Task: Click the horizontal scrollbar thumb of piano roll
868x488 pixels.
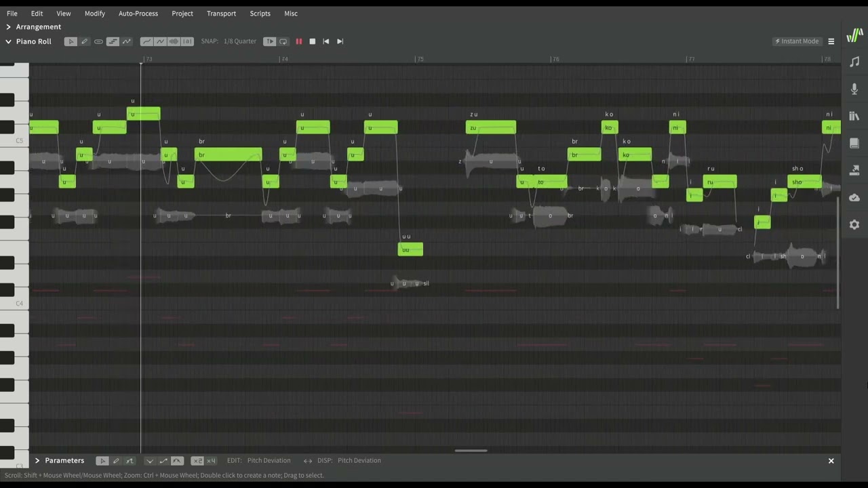Action: click(471, 451)
